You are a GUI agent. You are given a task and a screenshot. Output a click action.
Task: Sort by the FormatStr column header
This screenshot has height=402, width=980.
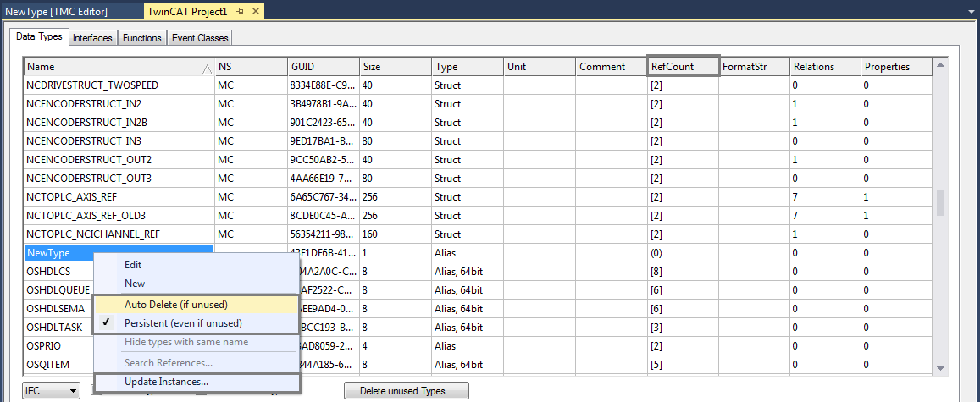[755, 67]
